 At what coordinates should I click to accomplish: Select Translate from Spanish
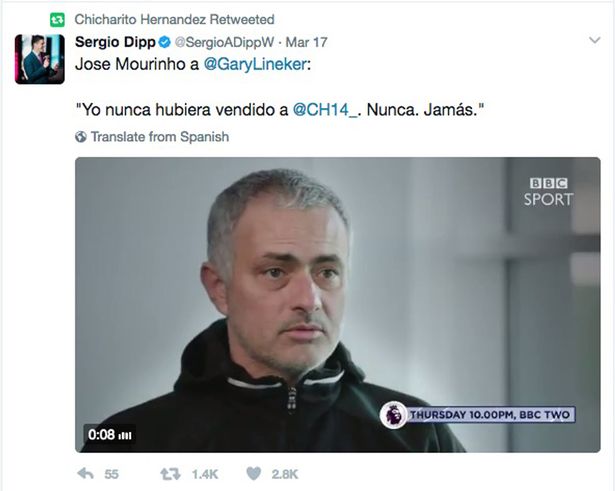(x=160, y=137)
